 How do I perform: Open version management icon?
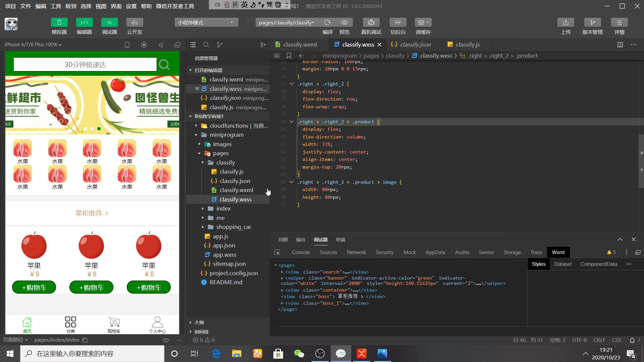tap(592, 22)
